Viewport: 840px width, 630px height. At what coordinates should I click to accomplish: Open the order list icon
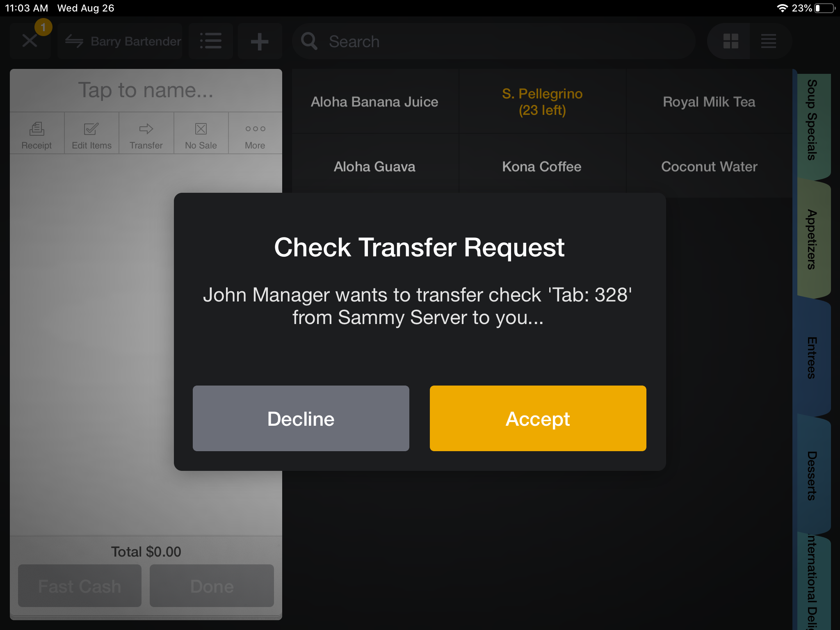[210, 41]
